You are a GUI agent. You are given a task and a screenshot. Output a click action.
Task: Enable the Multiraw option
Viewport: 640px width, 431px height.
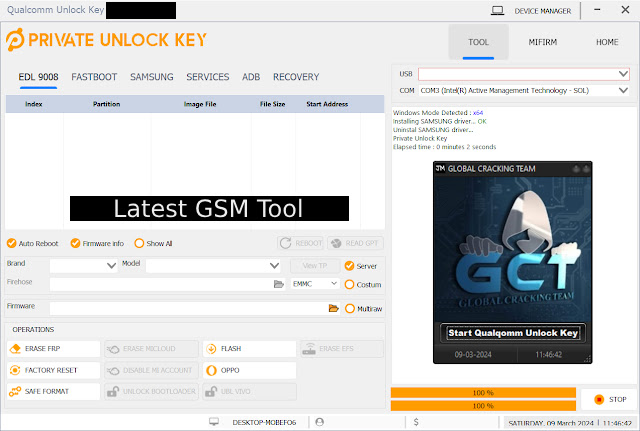[x=363, y=309]
